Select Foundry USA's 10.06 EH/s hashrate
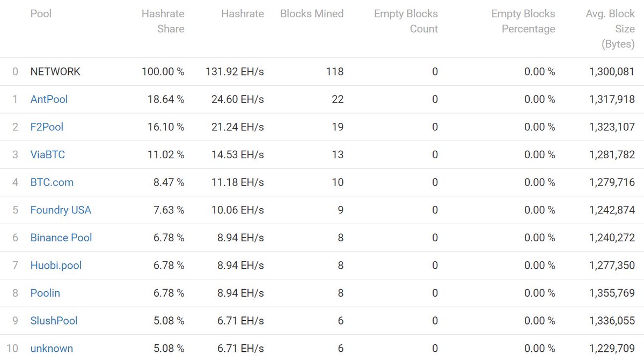644x362 pixels. click(x=238, y=210)
